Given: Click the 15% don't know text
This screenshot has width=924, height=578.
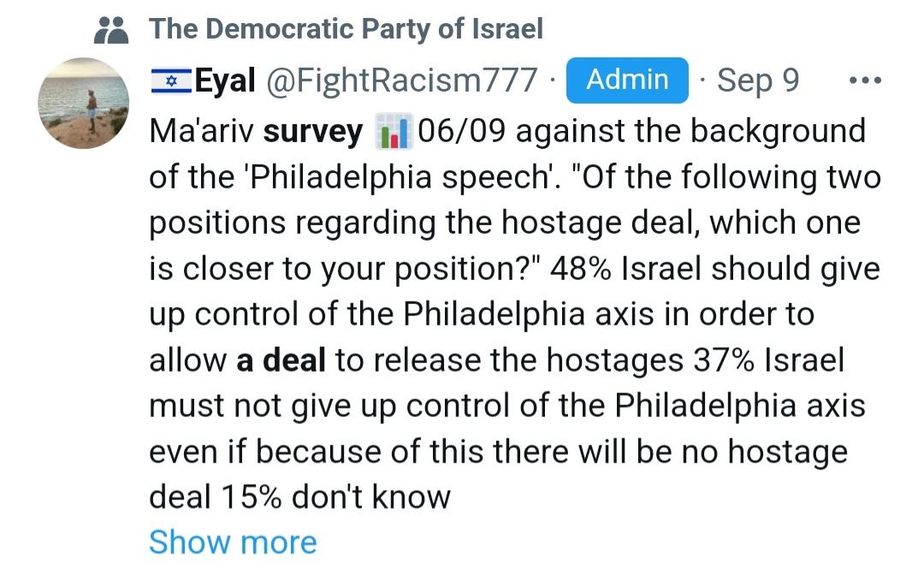Looking at the screenshot, I should (335, 498).
